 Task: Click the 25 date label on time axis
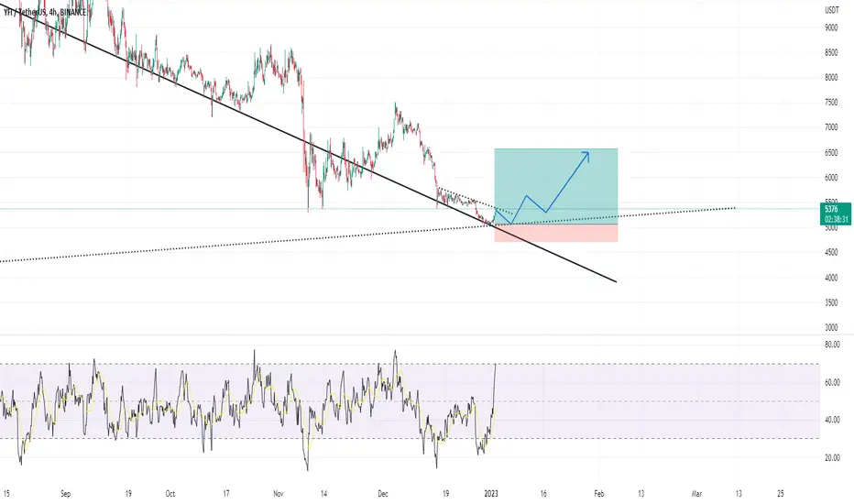(781, 494)
